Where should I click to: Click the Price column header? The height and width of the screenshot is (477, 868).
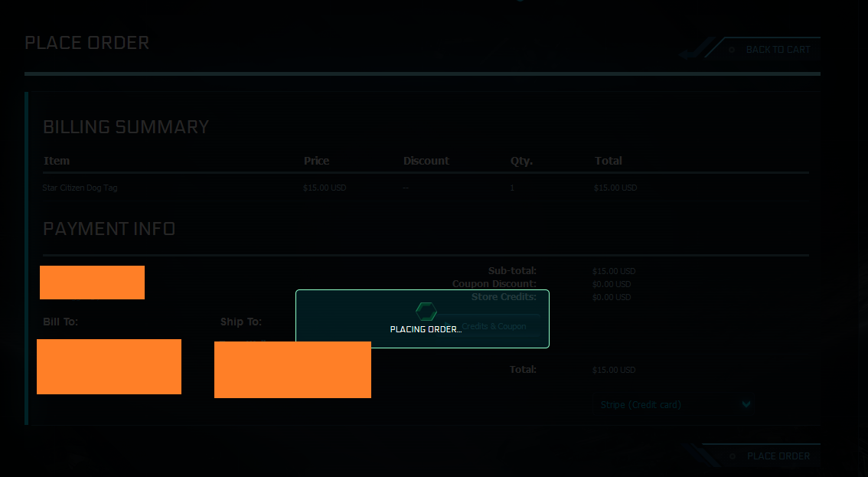(316, 161)
